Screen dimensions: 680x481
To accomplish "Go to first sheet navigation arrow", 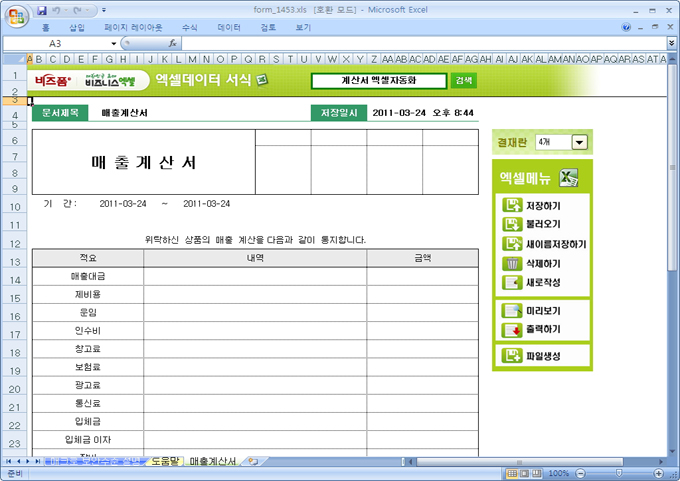I will (x=8, y=461).
